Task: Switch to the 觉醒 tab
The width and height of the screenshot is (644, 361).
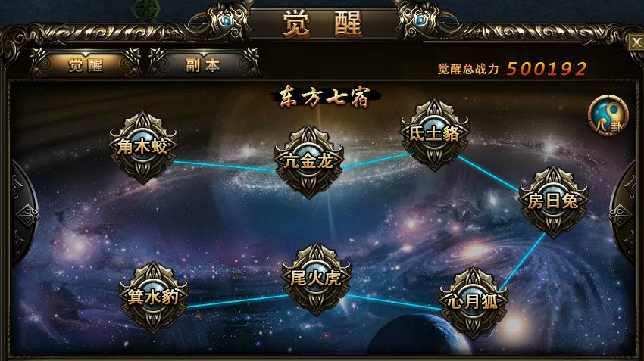Action: [x=86, y=65]
